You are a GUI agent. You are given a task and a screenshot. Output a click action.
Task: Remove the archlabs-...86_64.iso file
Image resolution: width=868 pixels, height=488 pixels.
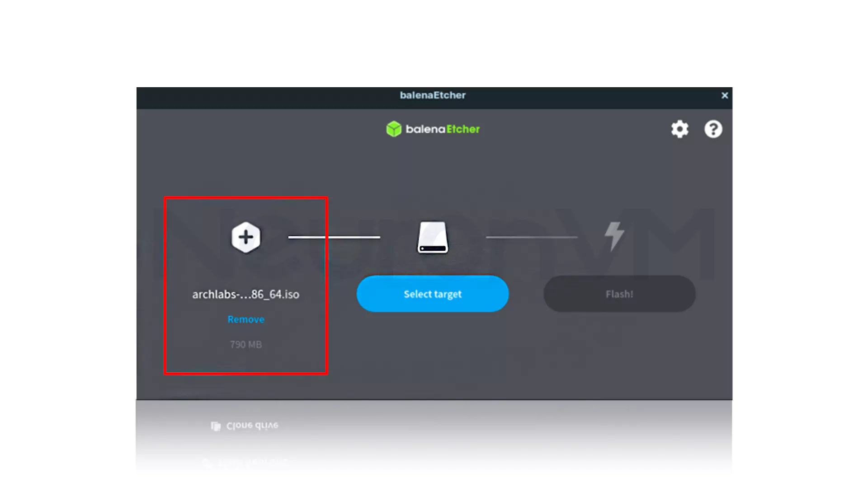pyautogui.click(x=245, y=319)
